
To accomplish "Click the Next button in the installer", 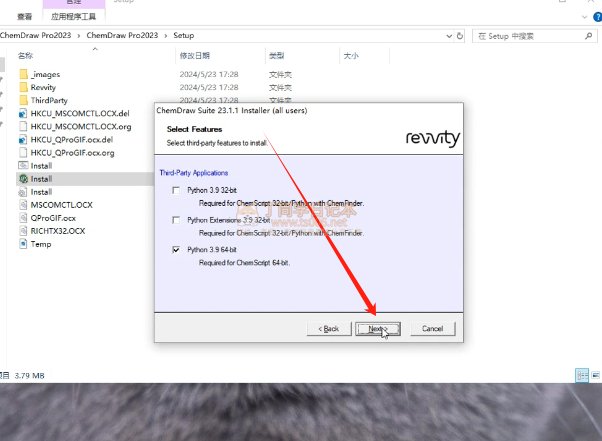I will point(378,329).
